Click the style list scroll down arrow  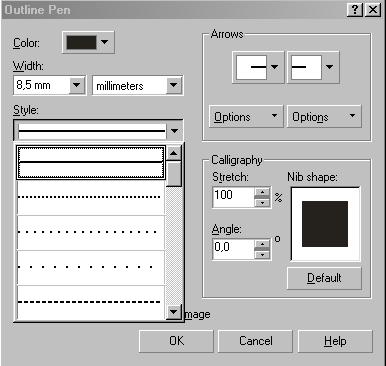pyautogui.click(x=173, y=312)
